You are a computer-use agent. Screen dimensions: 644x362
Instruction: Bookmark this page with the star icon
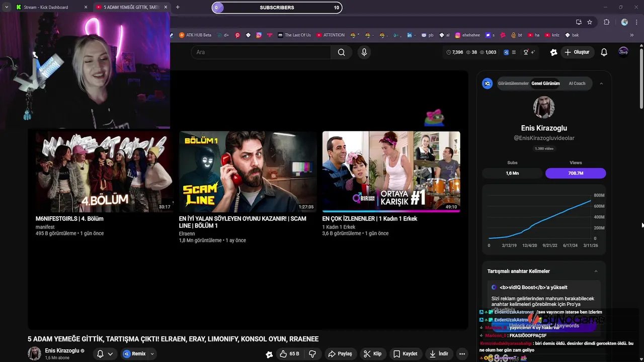point(590,22)
